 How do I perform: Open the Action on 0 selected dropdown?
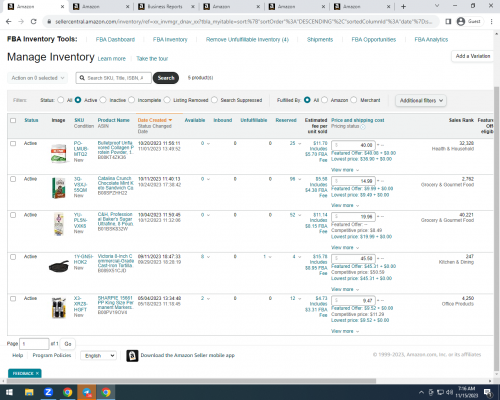37,78
